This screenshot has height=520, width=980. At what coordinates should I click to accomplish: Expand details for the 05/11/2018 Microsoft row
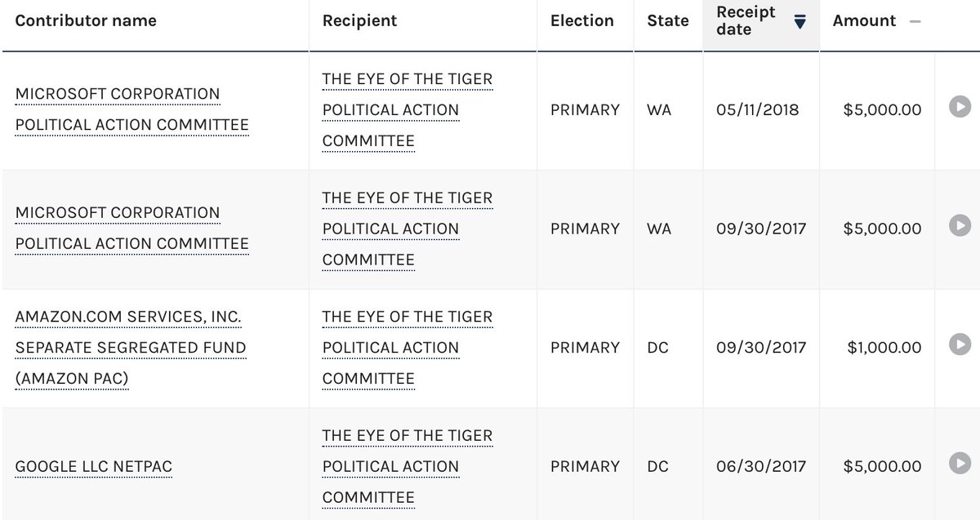pyautogui.click(x=960, y=106)
